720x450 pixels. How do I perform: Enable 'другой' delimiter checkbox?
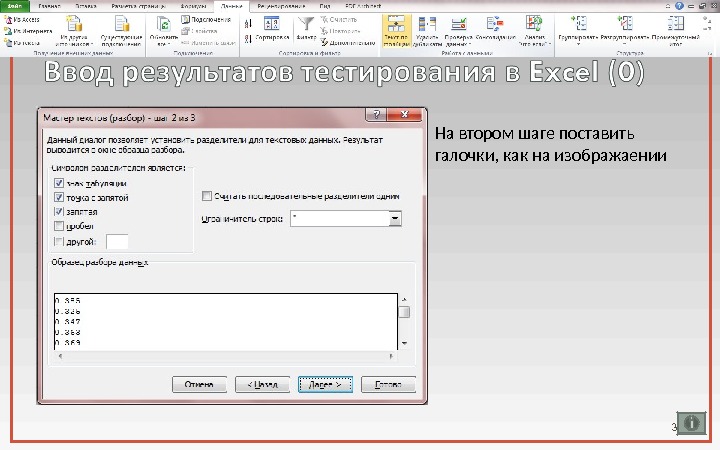point(59,242)
